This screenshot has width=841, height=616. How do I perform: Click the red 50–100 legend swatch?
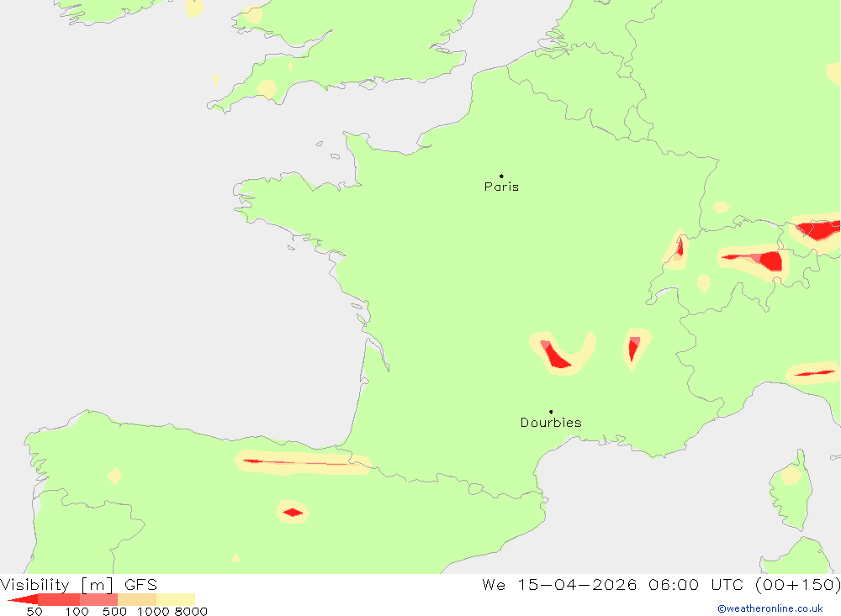[59, 599]
